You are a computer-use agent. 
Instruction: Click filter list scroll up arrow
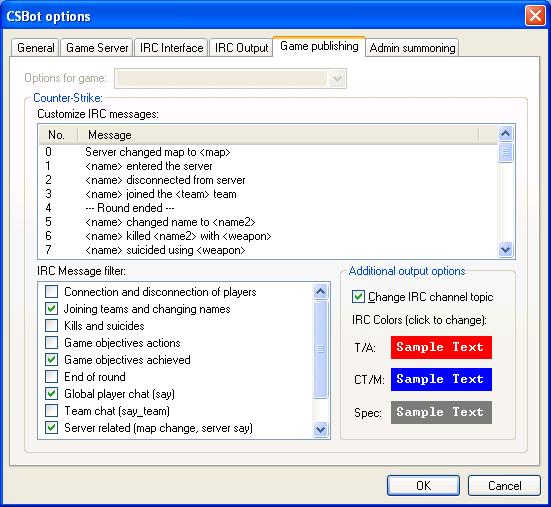pyautogui.click(x=320, y=291)
